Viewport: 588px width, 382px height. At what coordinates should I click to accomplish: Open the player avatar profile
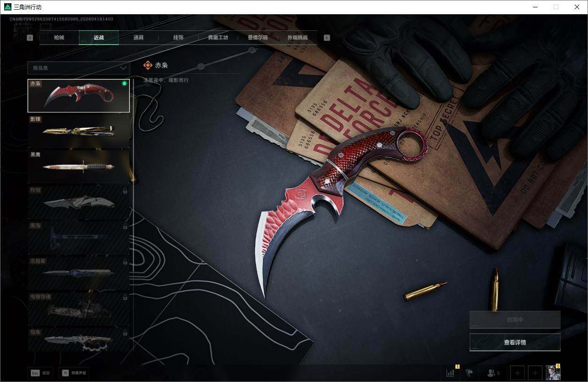(x=552, y=372)
